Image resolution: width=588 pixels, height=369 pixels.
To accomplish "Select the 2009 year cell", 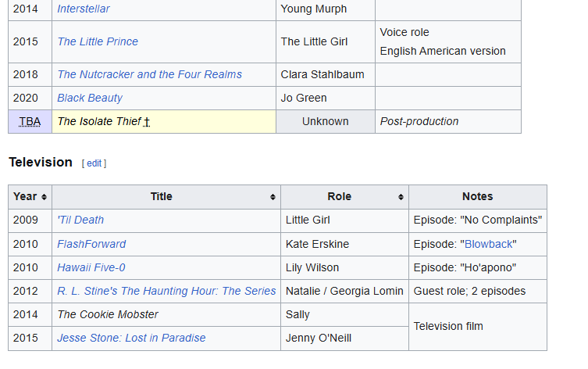I will (x=30, y=220).
